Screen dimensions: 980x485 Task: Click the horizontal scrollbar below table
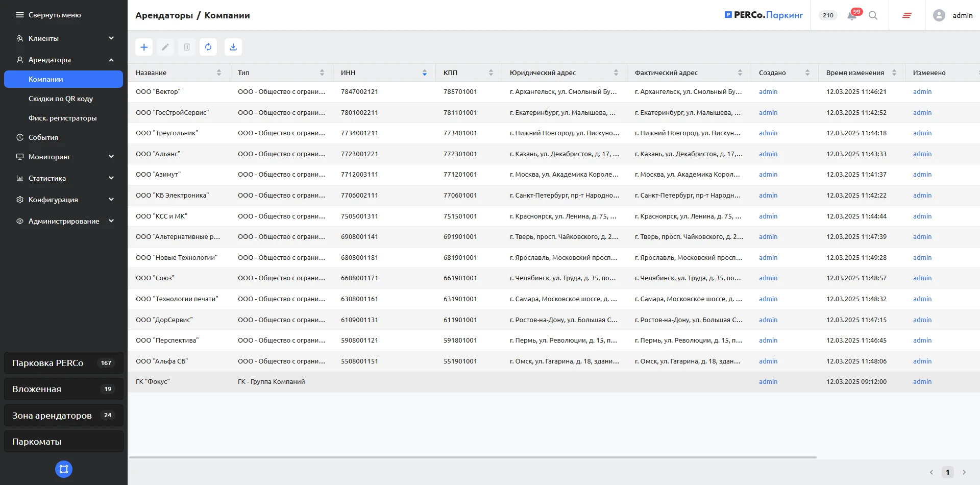473,457
